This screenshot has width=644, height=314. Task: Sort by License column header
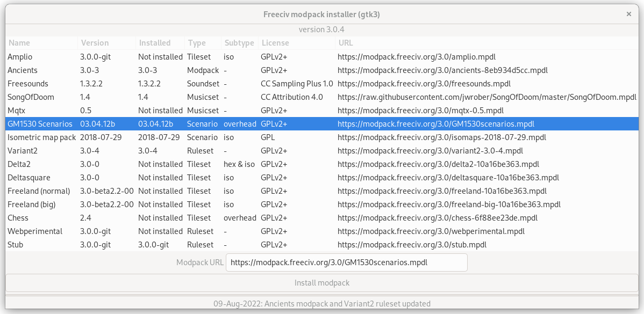275,43
